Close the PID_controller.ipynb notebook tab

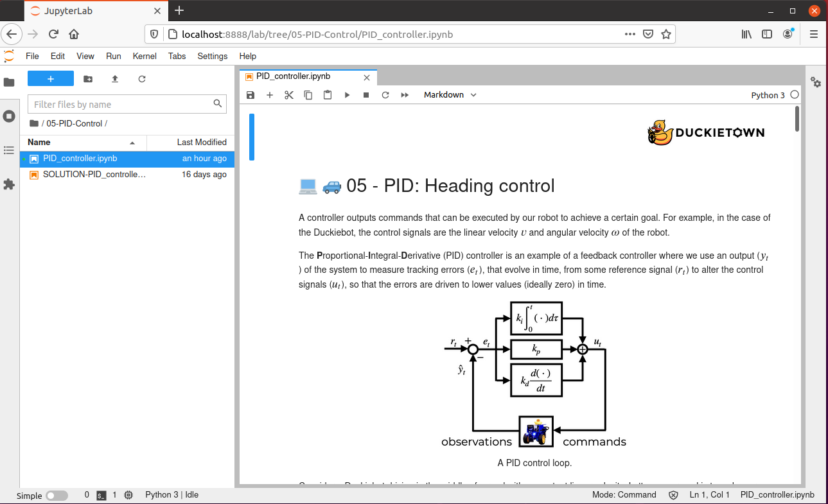click(x=367, y=78)
